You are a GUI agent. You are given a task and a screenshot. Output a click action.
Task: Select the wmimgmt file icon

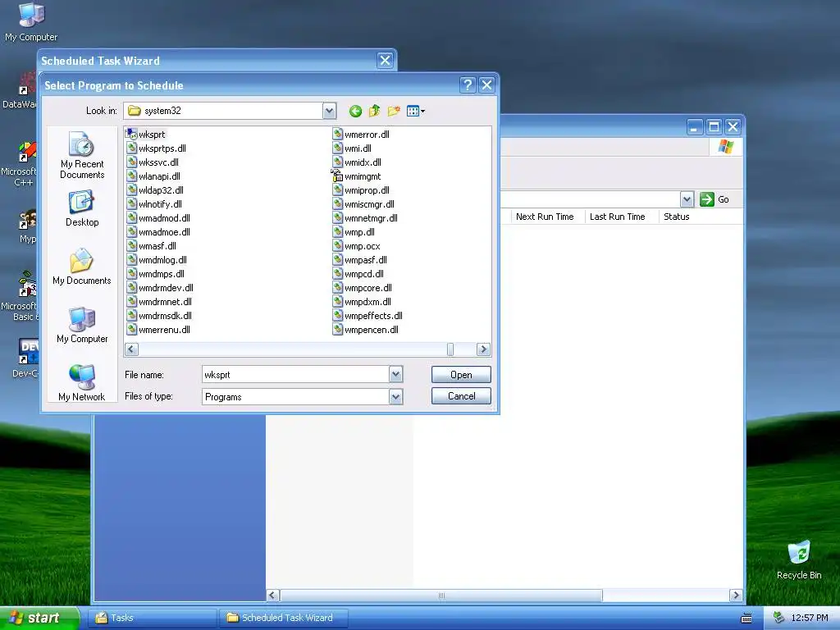337,176
